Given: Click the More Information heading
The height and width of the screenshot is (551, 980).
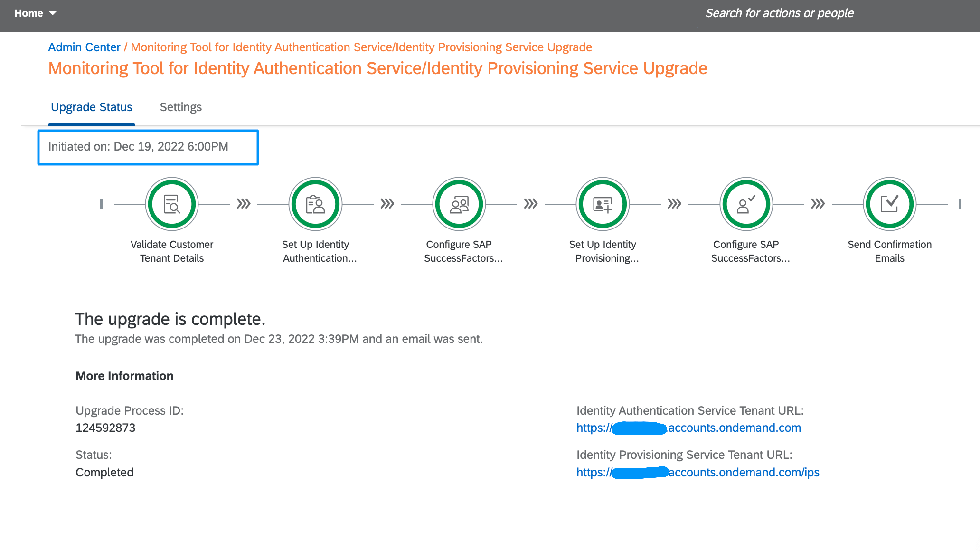Looking at the screenshot, I should point(124,376).
